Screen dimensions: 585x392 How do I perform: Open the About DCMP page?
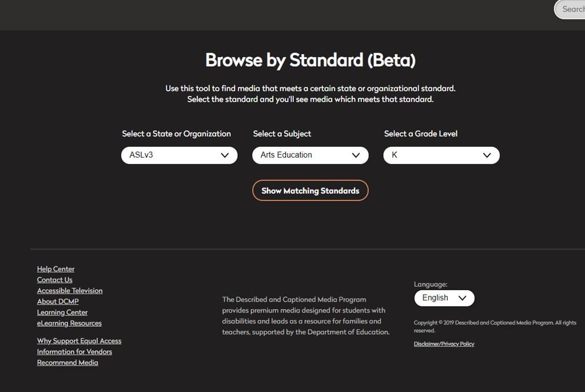58,301
